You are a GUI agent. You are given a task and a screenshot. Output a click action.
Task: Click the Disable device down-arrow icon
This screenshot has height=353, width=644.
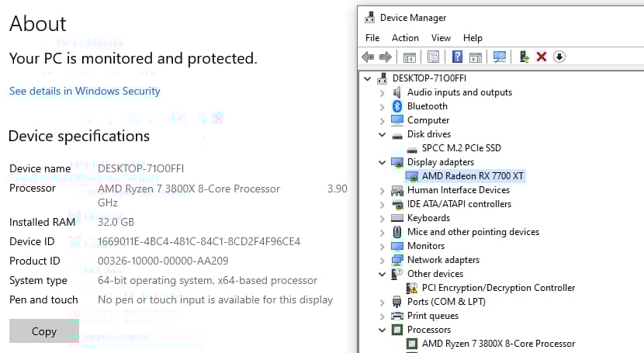click(559, 57)
